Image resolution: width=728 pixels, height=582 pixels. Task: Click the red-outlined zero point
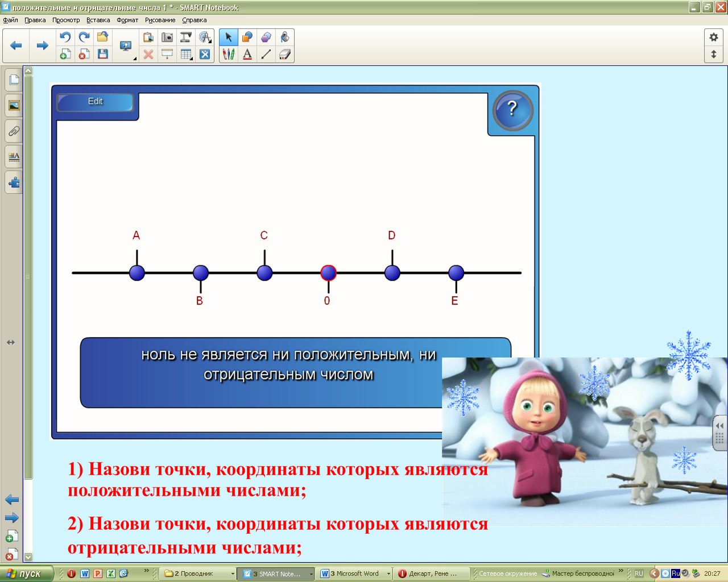point(328,273)
